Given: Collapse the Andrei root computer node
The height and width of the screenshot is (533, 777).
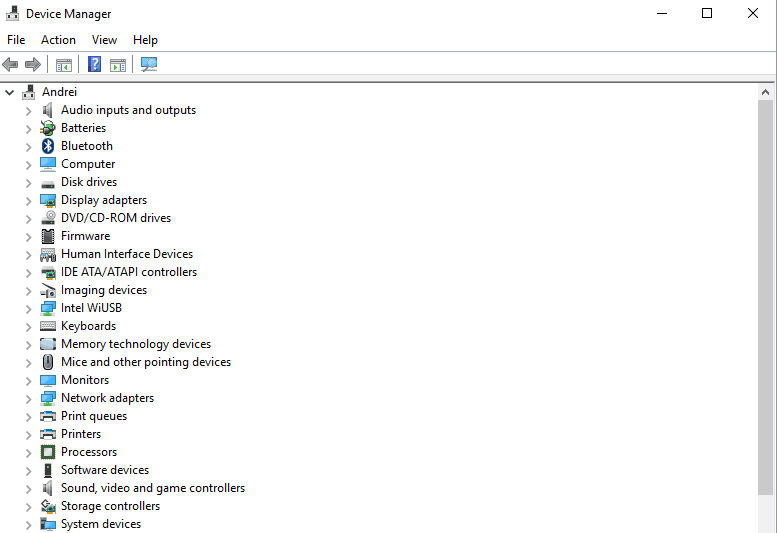Looking at the screenshot, I should pyautogui.click(x=10, y=92).
